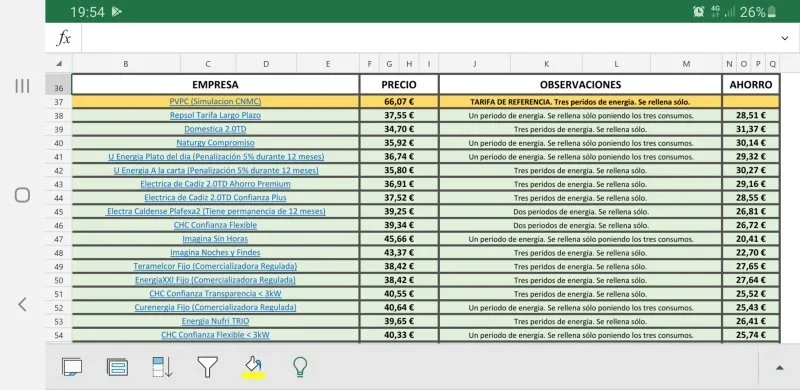Tap the Play Store icon in status bar

click(x=117, y=11)
